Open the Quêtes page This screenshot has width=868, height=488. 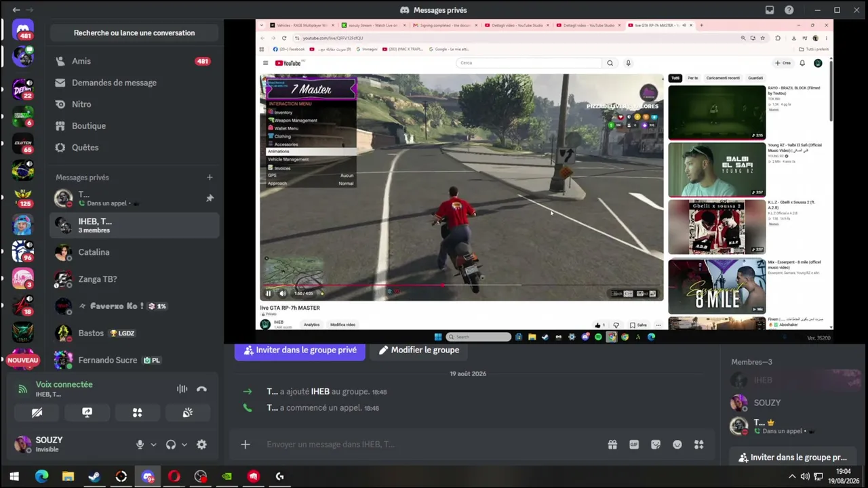134,148
